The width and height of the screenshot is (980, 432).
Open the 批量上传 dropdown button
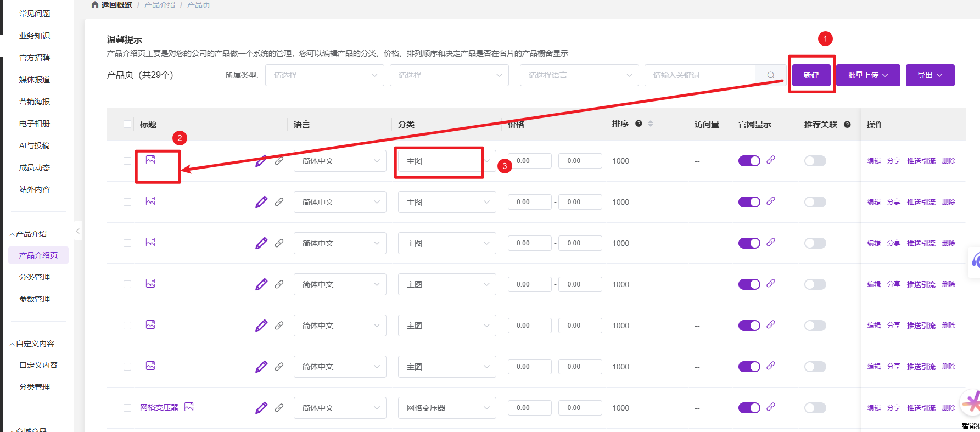coord(867,75)
